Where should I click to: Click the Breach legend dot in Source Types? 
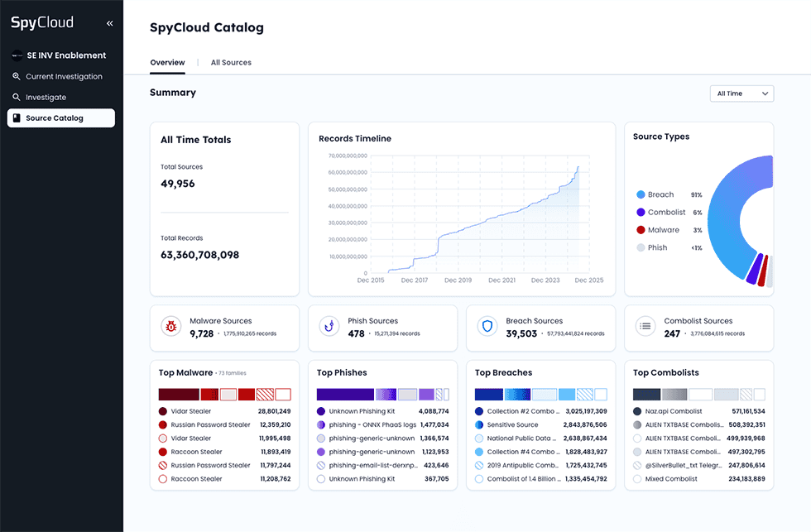coord(641,195)
